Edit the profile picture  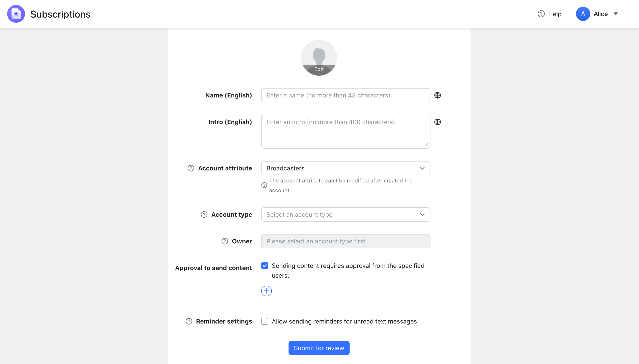tap(319, 69)
